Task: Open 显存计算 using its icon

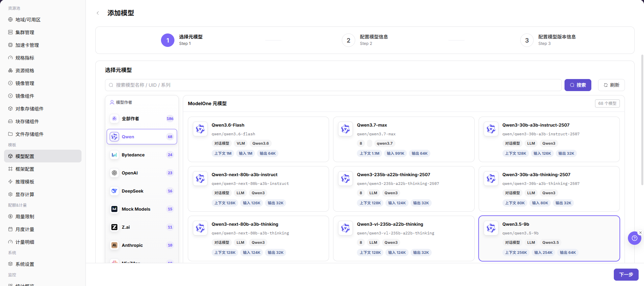Action: click(x=10, y=195)
